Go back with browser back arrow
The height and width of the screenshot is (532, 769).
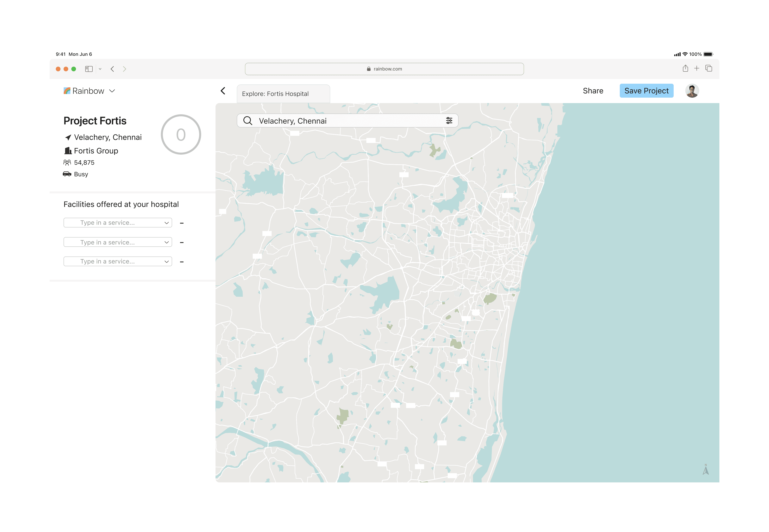click(112, 69)
